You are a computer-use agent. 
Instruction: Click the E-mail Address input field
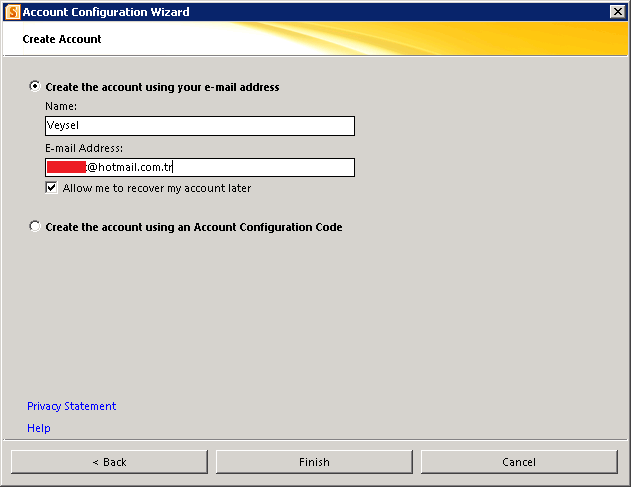(260, 168)
